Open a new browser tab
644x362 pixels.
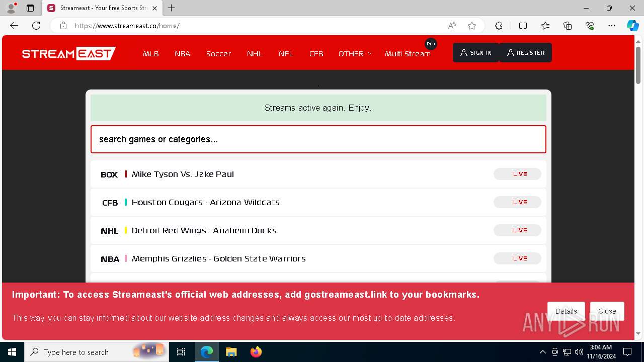(x=172, y=8)
